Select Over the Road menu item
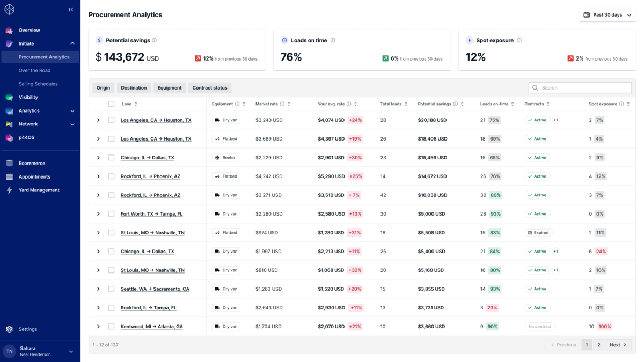Screen dimensions: 644x362 [34, 70]
